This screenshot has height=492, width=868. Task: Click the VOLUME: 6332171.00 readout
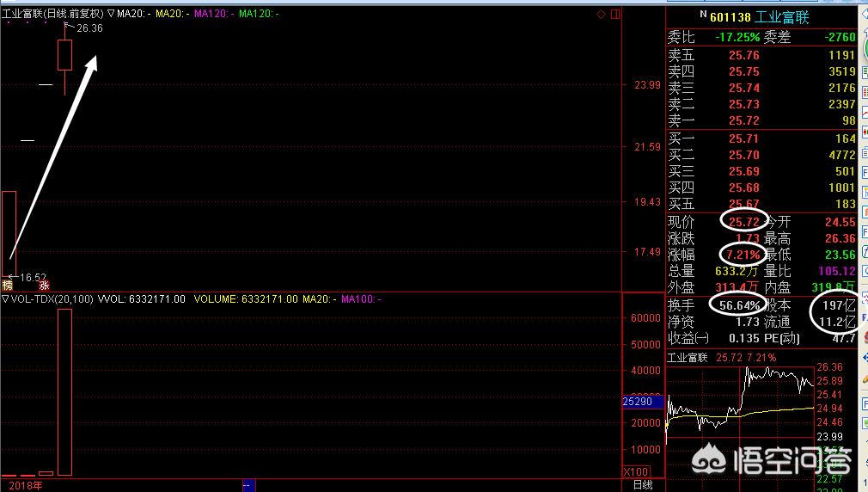coord(246,299)
